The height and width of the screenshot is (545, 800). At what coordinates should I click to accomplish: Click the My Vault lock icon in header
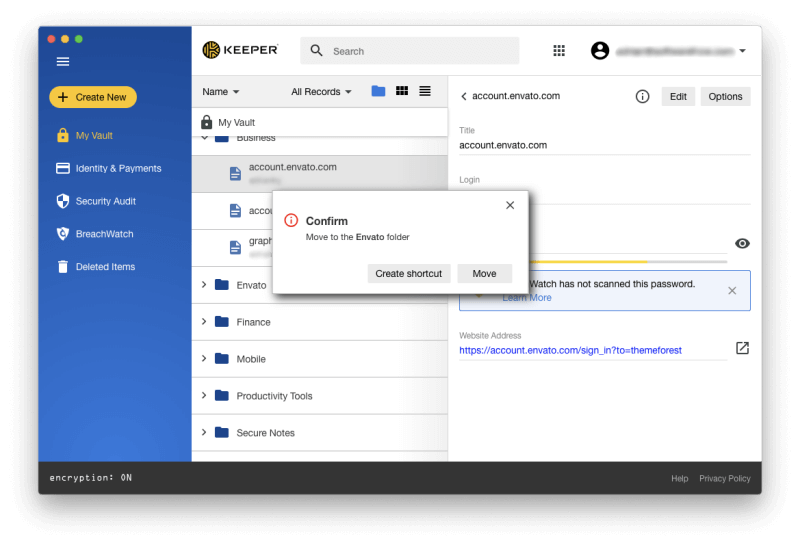click(206, 122)
